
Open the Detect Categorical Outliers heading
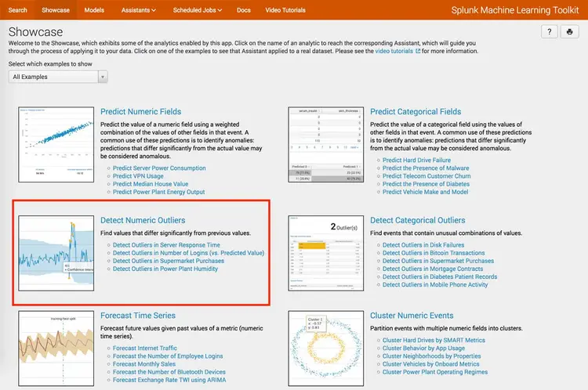point(417,220)
